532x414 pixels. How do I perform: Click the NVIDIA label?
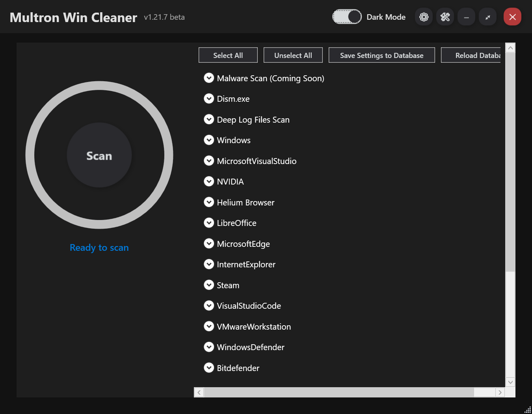pos(231,182)
